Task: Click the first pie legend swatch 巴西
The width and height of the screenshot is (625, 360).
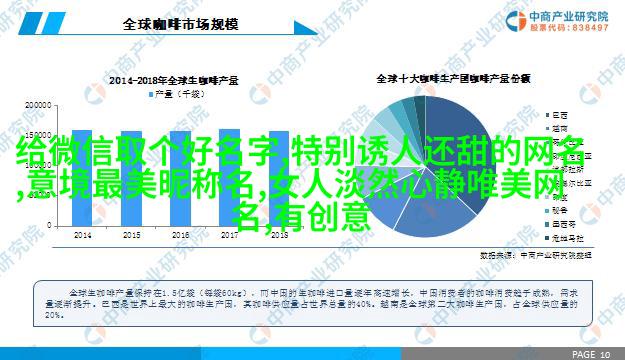Action: pyautogui.click(x=548, y=115)
